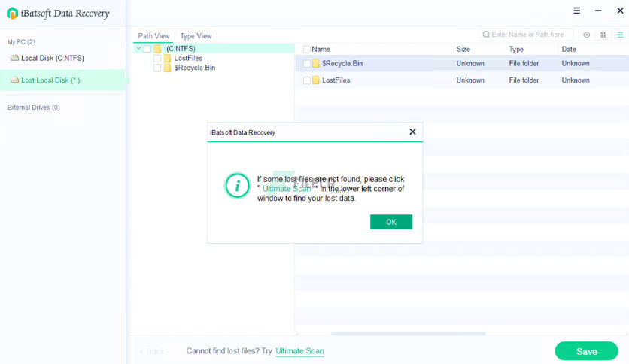Click LostFiles folder icon in file list
Screen dimensions: 629x364
click(316, 80)
